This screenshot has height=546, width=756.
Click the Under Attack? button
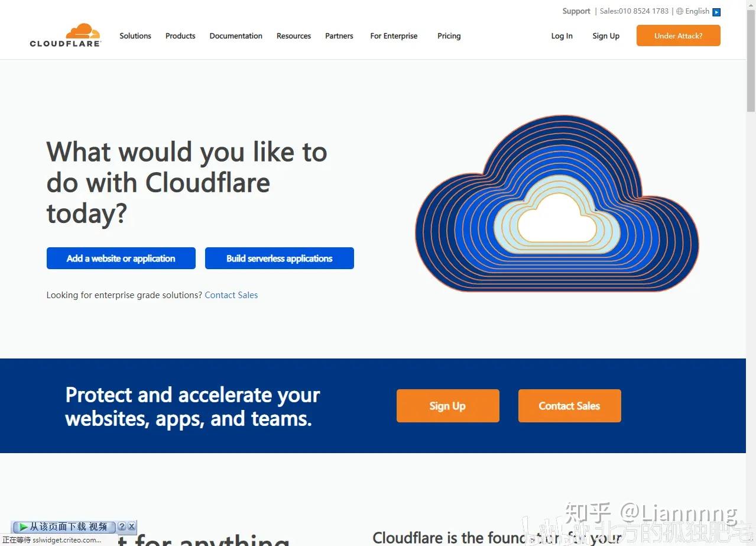pyautogui.click(x=677, y=35)
